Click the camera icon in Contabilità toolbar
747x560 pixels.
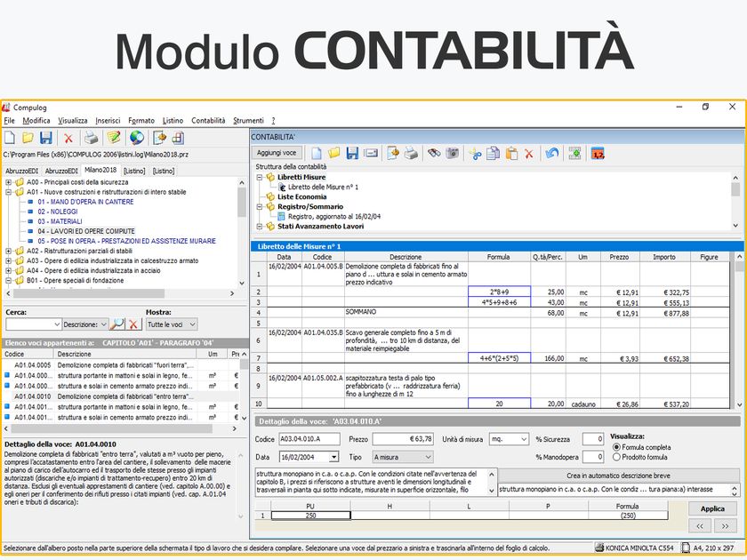[452, 153]
